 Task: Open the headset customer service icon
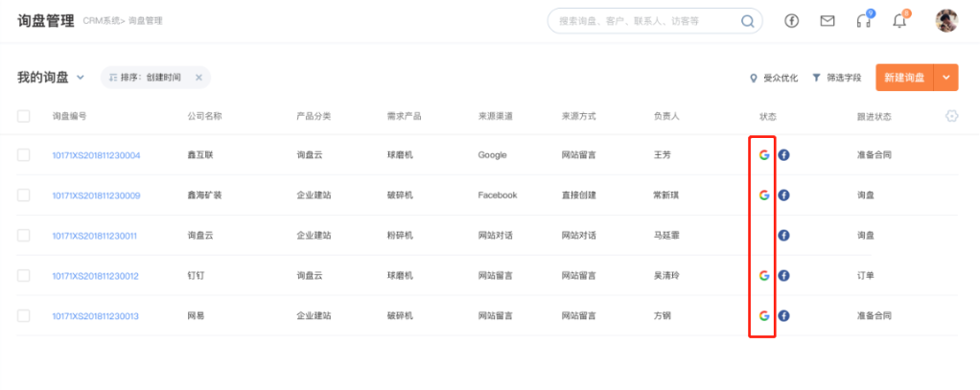[x=863, y=21]
